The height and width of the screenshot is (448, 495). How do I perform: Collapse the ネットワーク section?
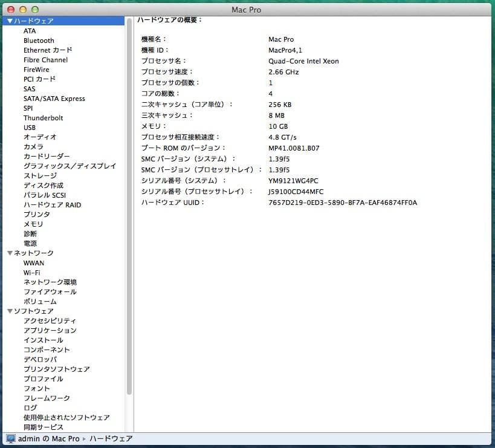pyautogui.click(x=10, y=253)
